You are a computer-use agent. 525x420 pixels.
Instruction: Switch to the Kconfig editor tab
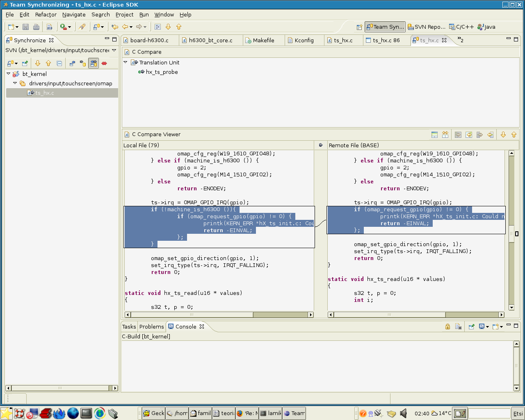pos(304,40)
